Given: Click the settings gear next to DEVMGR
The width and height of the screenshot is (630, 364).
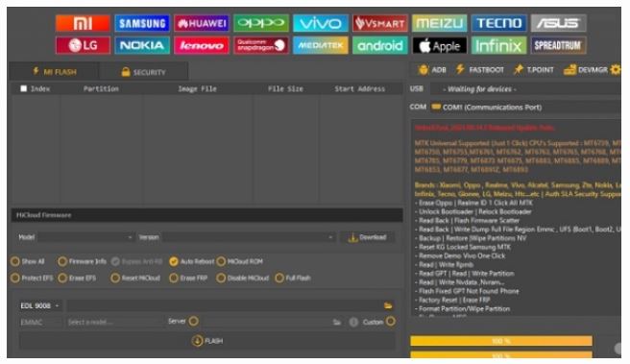Looking at the screenshot, I should (616, 69).
